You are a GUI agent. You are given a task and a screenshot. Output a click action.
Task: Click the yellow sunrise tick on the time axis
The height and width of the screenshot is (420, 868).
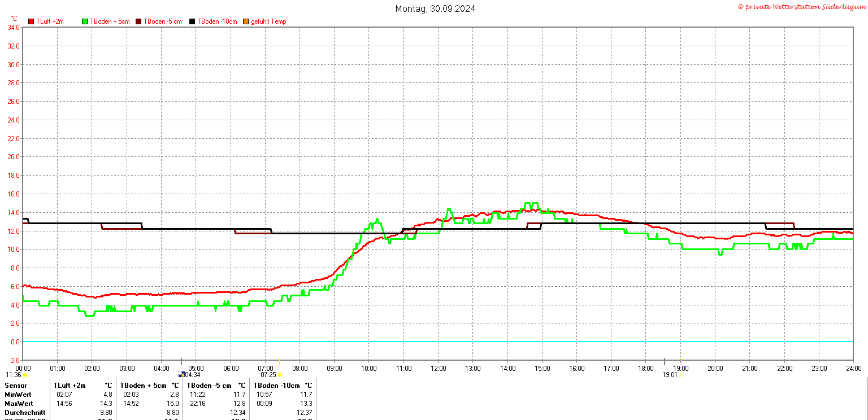click(x=280, y=361)
